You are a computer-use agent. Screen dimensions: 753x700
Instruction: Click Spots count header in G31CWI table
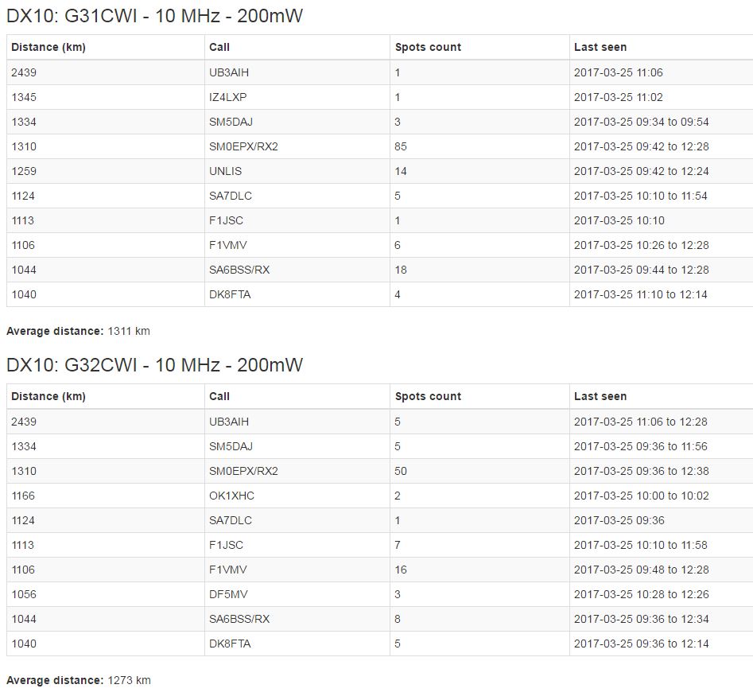(428, 47)
